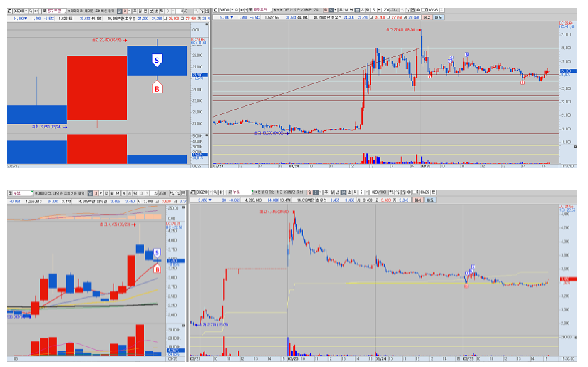Select 주 (weekly) period in bottom-right chart
This screenshot has height=367, width=588.
[x=326, y=192]
